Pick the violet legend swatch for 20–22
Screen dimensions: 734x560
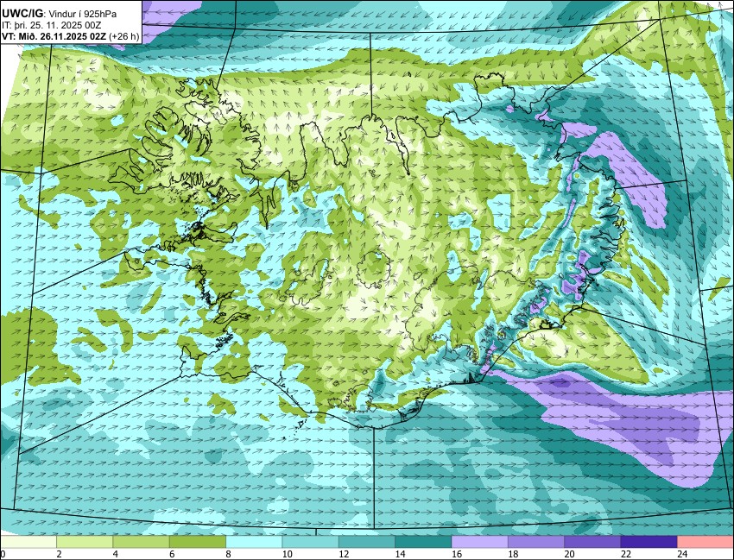pyautogui.click(x=592, y=542)
